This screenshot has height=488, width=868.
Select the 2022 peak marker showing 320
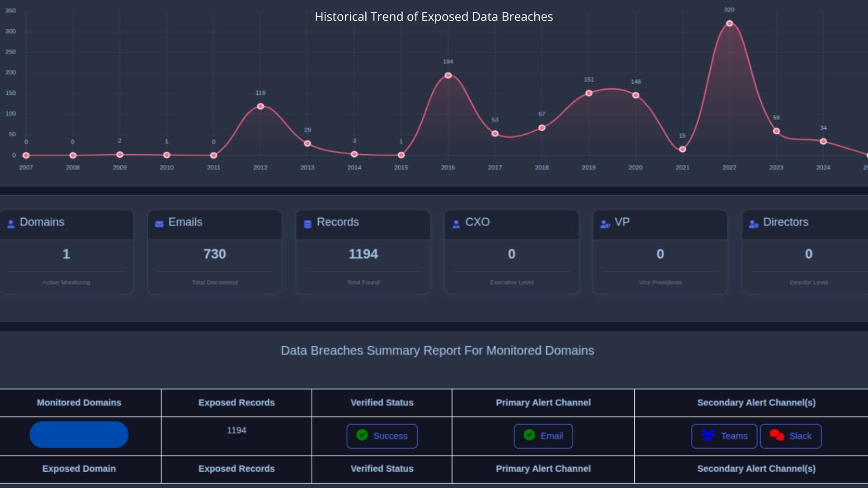(729, 23)
